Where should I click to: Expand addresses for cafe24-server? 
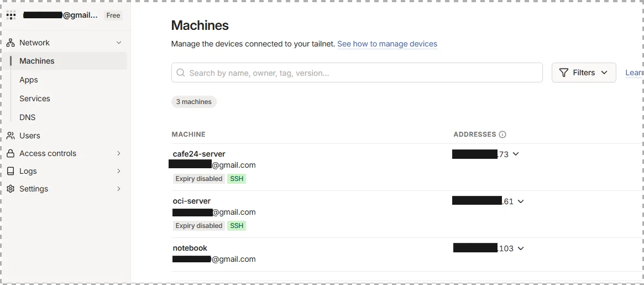(x=516, y=154)
